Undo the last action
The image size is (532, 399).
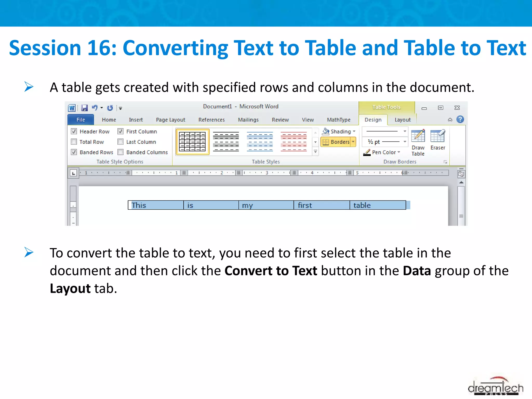pos(95,108)
